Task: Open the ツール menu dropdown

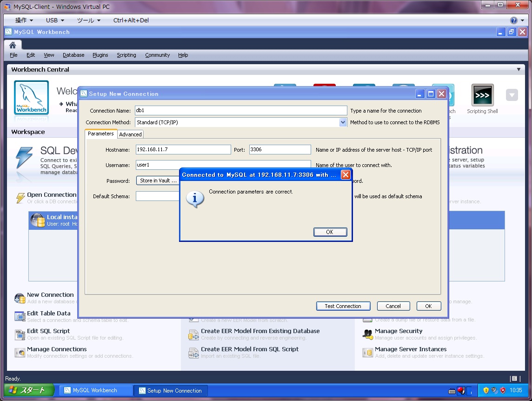Action: pyautogui.click(x=89, y=20)
